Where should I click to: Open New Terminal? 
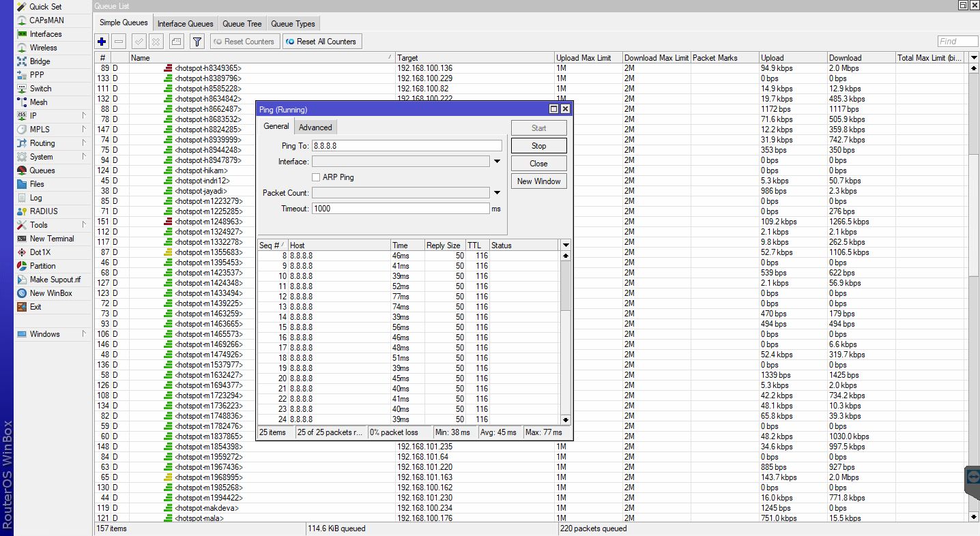click(x=51, y=239)
